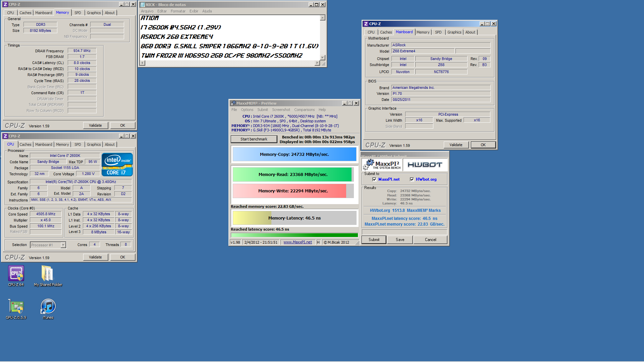Click the Memory-Read result bar
The height and width of the screenshot is (362, 644).
click(x=293, y=175)
